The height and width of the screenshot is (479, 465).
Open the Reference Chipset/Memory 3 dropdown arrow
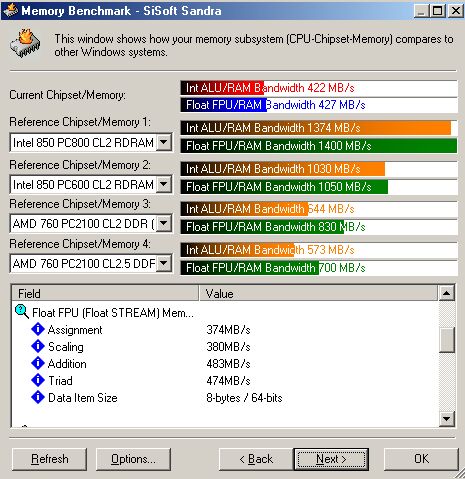[x=164, y=223]
